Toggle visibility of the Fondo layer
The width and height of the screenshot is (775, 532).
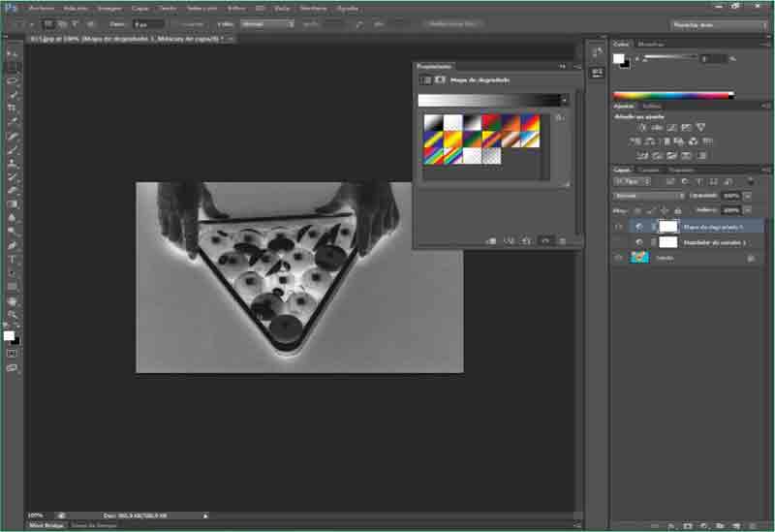pos(619,258)
